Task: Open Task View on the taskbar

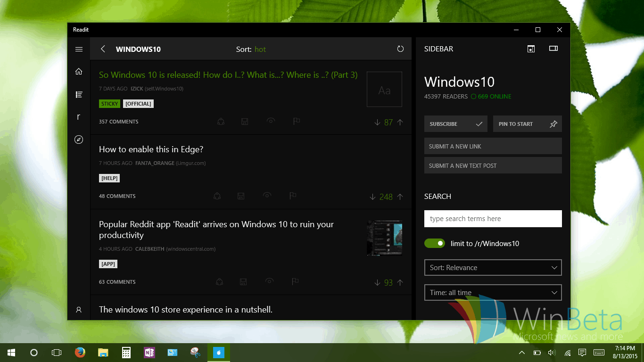Action: pyautogui.click(x=57, y=353)
